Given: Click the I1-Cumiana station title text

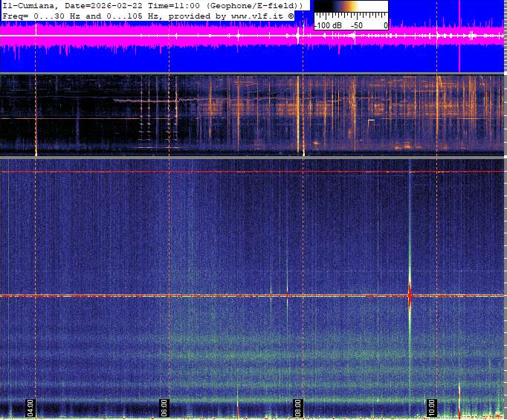Looking at the screenshot, I should click(x=30, y=5).
